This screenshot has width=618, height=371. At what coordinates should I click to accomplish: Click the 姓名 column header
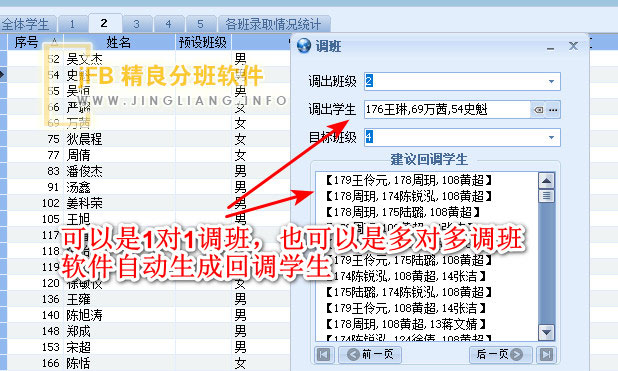(x=119, y=42)
